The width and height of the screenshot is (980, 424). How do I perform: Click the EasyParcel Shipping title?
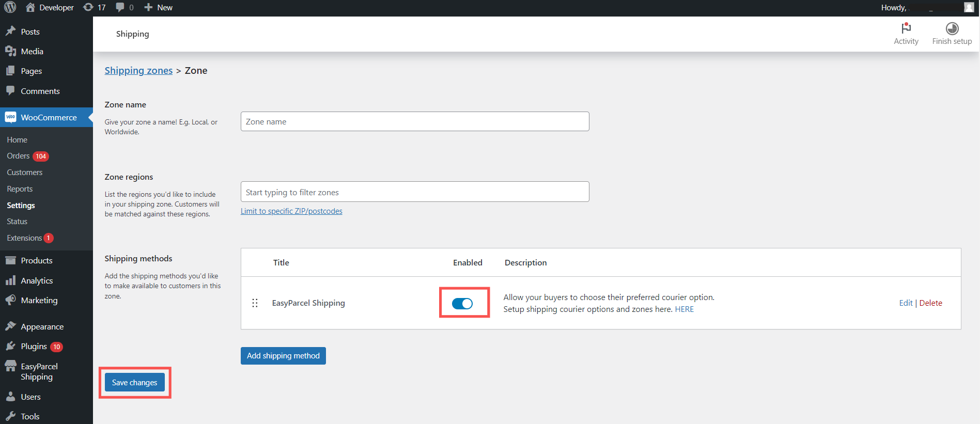pyautogui.click(x=308, y=303)
